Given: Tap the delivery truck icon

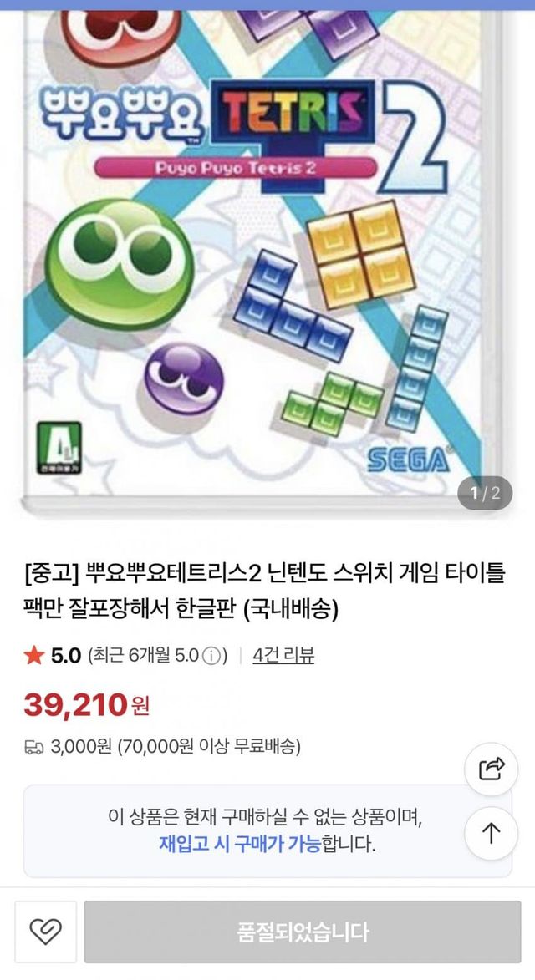Looking at the screenshot, I should 33,747.
